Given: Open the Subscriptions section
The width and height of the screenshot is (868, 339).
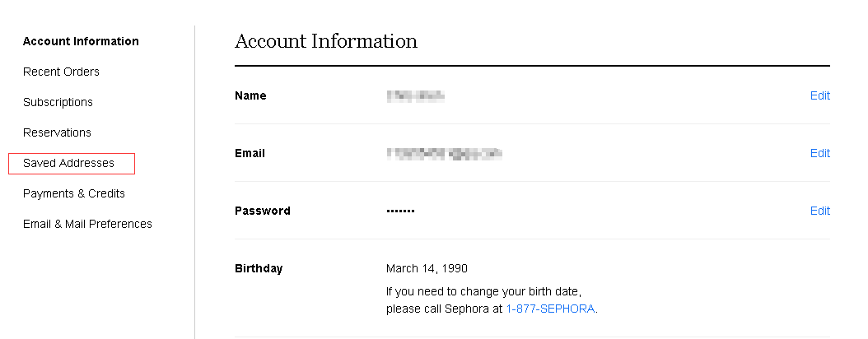Looking at the screenshot, I should coord(58,102).
